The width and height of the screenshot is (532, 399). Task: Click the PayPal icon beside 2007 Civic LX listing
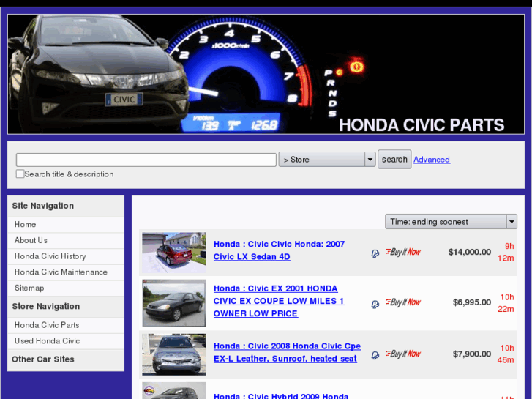[x=375, y=253]
